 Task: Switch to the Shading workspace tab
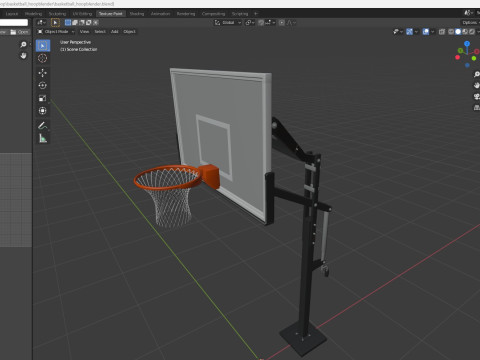137,14
